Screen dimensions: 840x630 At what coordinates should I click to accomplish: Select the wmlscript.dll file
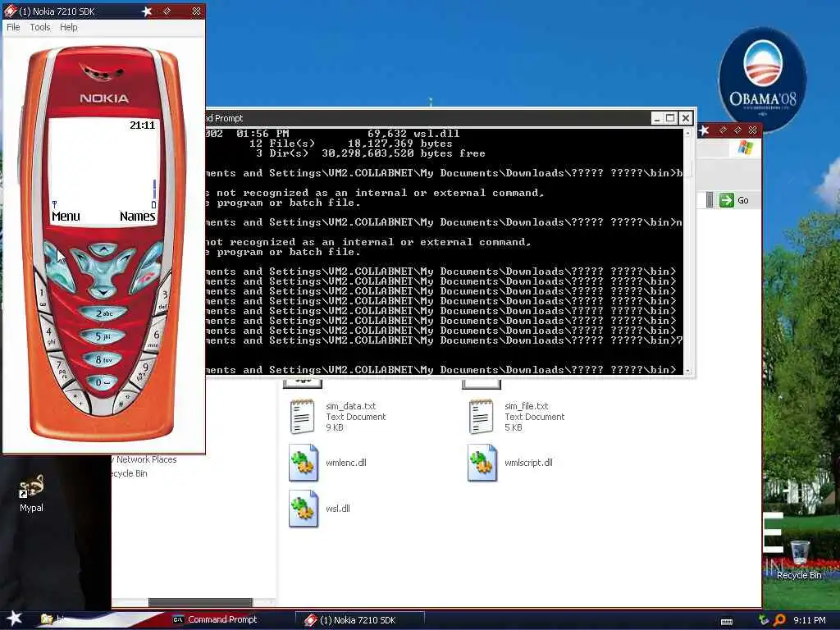pos(510,463)
